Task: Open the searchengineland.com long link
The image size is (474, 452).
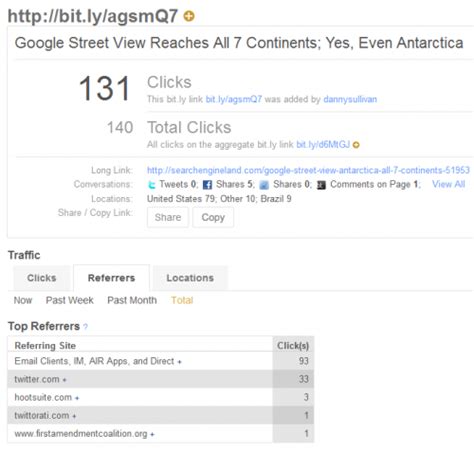Action: [308, 170]
